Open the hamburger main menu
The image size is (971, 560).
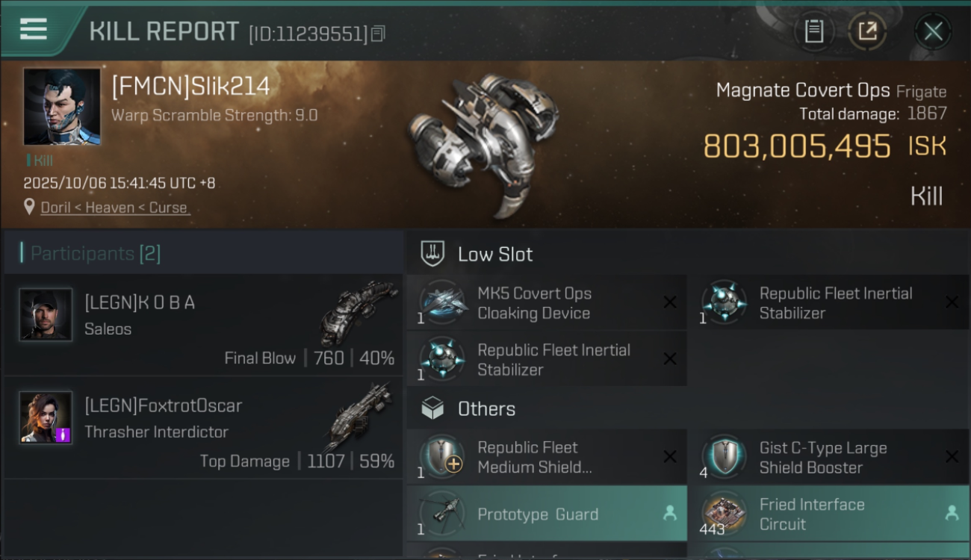[x=34, y=29]
